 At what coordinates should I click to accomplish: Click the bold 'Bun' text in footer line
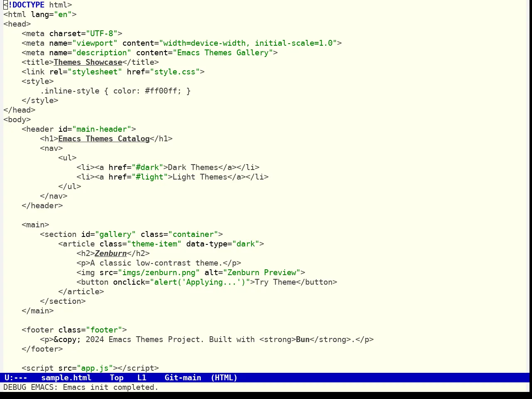[x=303, y=340]
